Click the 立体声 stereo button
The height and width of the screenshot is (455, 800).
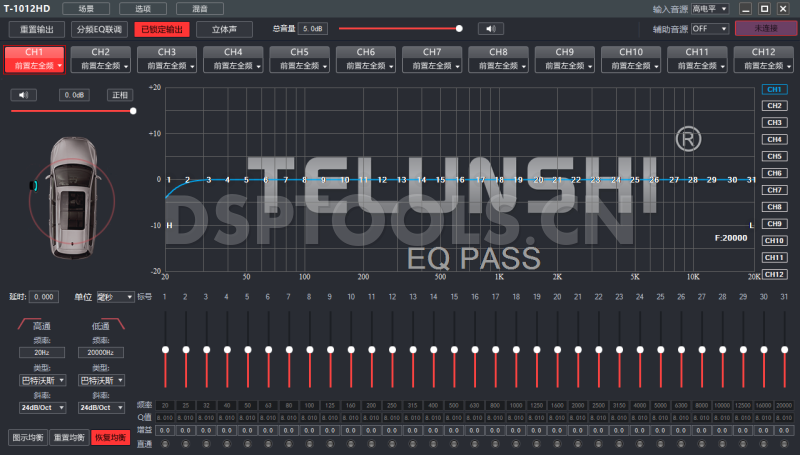click(224, 29)
